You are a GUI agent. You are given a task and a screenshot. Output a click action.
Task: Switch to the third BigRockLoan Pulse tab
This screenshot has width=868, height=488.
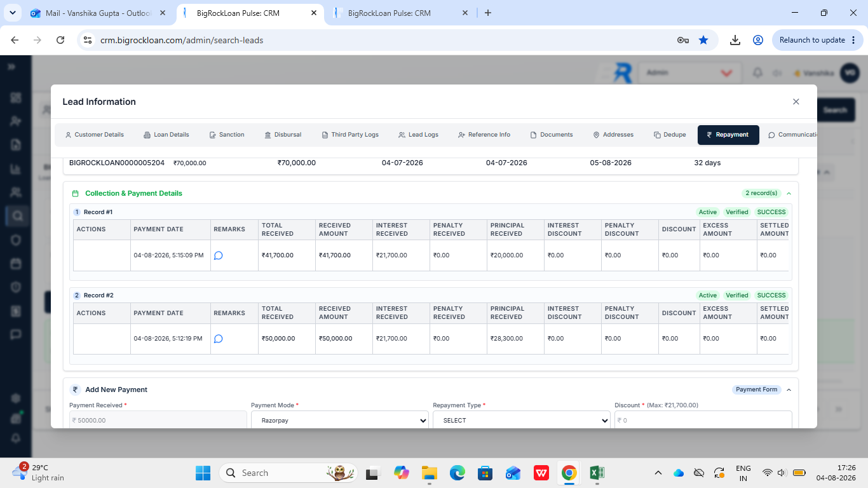coord(400,13)
